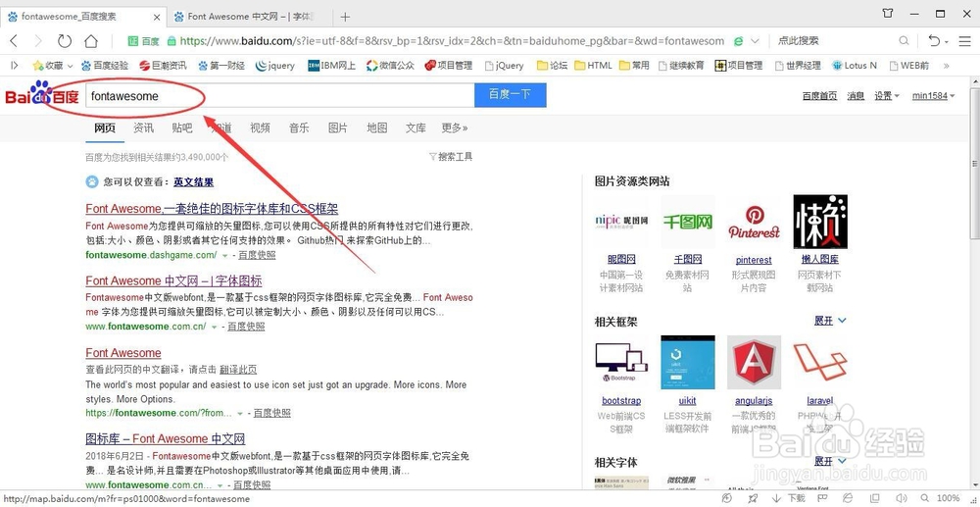Open the Pinterest thumbnail
Viewport: 980px width, 507px height.
coord(754,222)
